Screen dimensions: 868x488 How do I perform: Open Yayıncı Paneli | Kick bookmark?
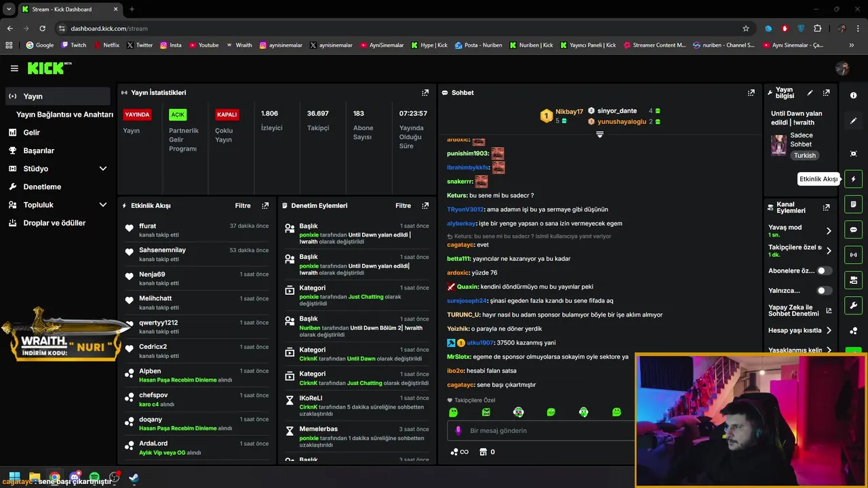pyautogui.click(x=588, y=45)
